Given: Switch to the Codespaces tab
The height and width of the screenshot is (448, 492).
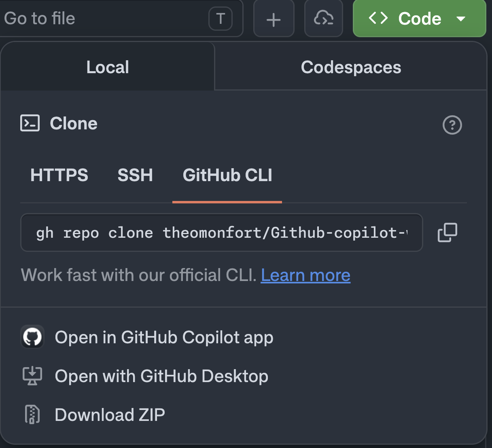Looking at the screenshot, I should point(351,67).
